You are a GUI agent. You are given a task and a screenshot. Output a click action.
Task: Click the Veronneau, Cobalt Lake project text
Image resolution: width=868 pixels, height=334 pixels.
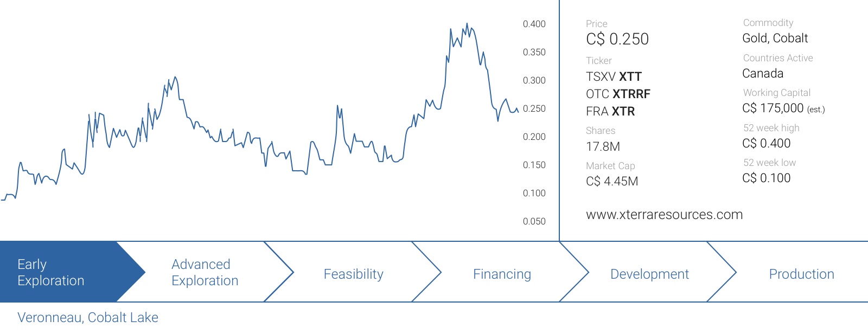coord(88,317)
